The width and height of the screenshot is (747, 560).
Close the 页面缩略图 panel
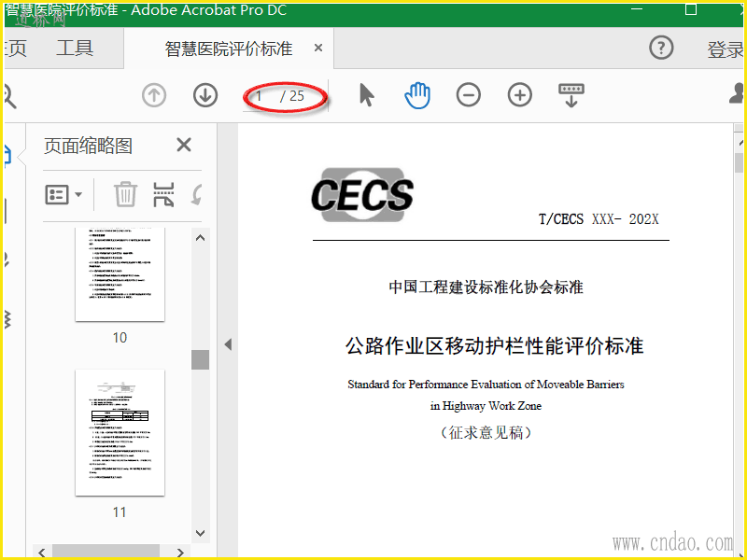(184, 145)
